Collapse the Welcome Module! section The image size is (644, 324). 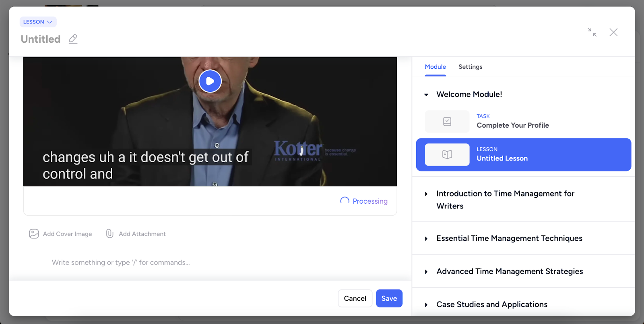coord(426,95)
